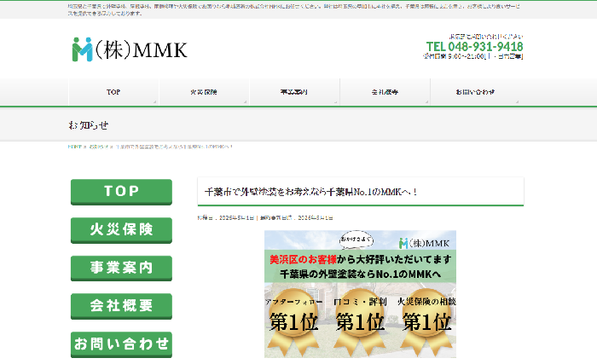Open the TOP item in the navigation bar
The width and height of the screenshot is (597, 364).
click(113, 92)
